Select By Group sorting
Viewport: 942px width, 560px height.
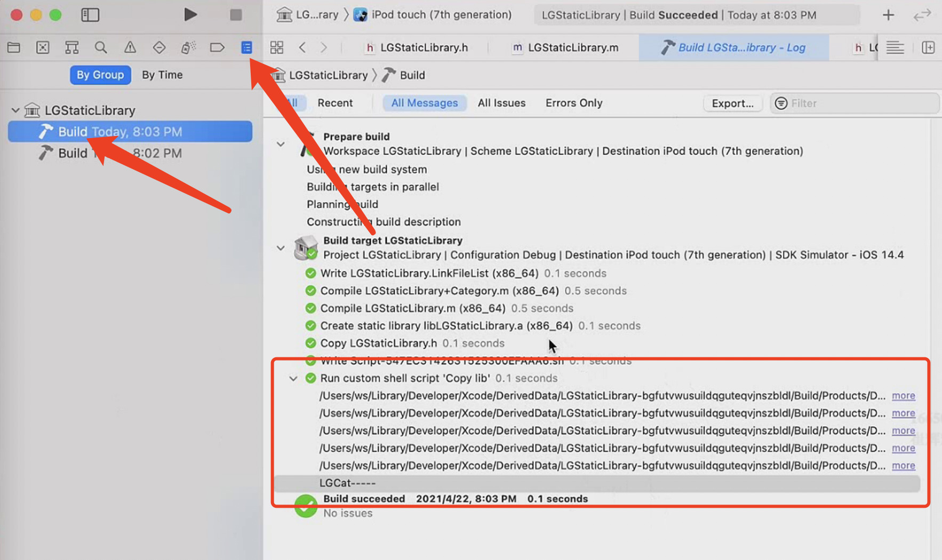[100, 75]
